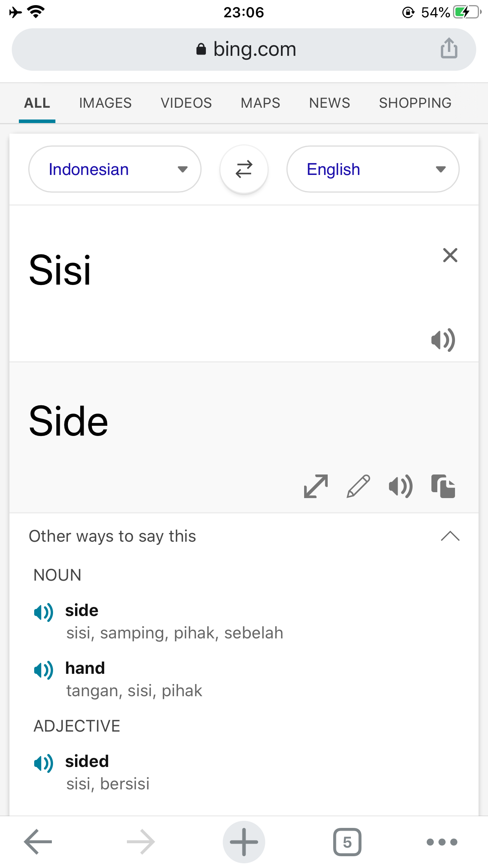Switch to the Images tab
The image size is (488, 868).
coord(105,103)
